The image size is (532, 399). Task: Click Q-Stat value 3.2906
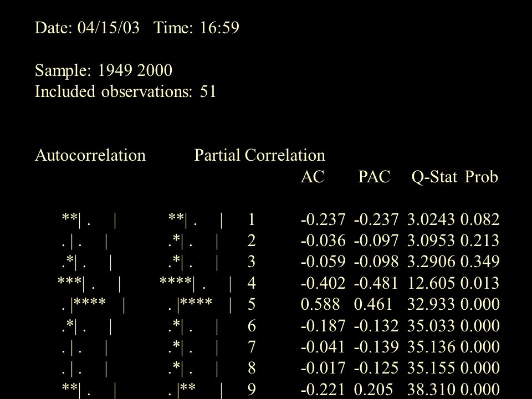click(431, 262)
